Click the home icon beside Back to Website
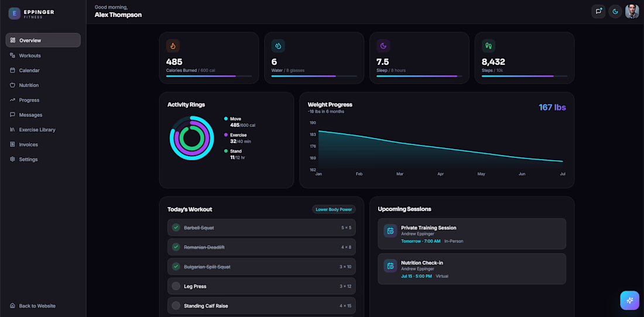 click(13, 305)
